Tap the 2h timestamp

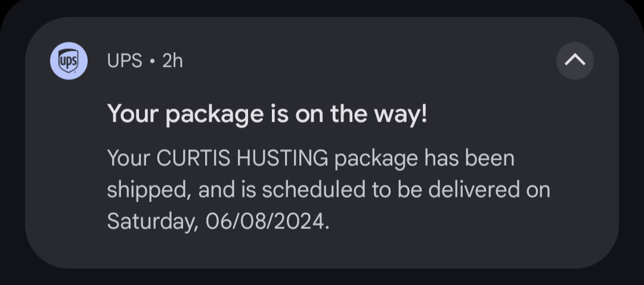(172, 61)
